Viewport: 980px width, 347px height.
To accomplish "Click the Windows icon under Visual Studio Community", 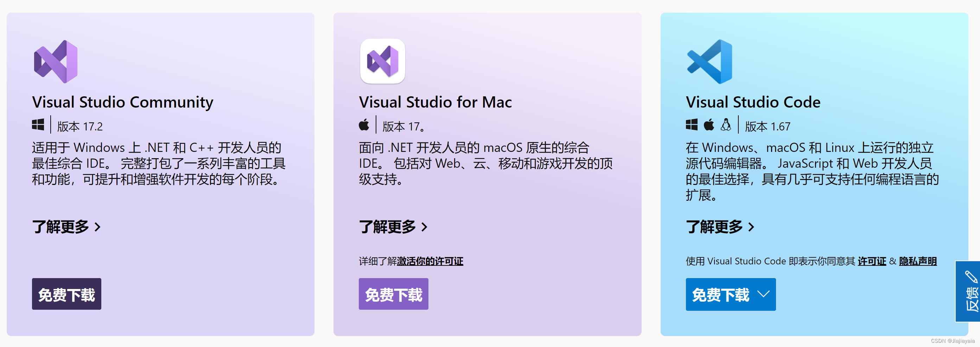I will [38, 125].
